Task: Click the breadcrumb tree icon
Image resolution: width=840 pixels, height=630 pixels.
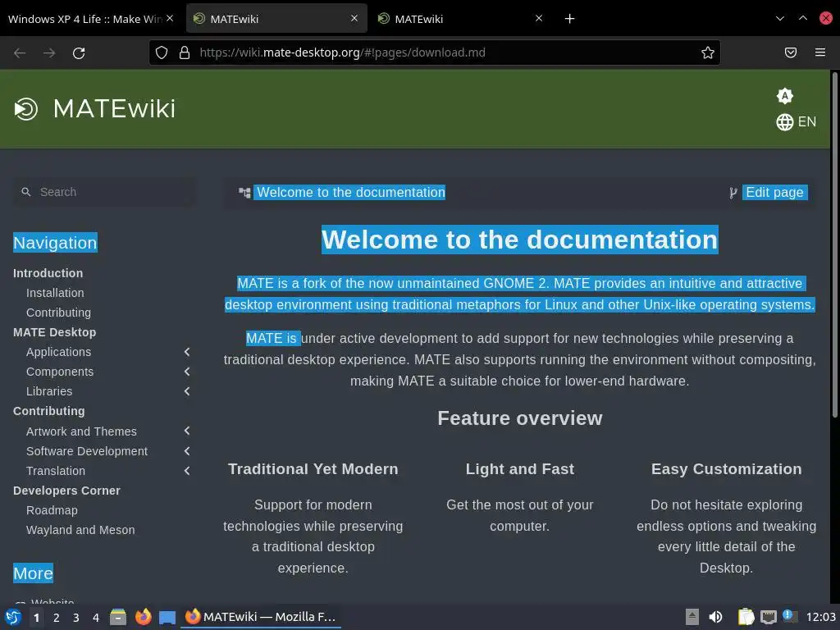Action: 244,192
